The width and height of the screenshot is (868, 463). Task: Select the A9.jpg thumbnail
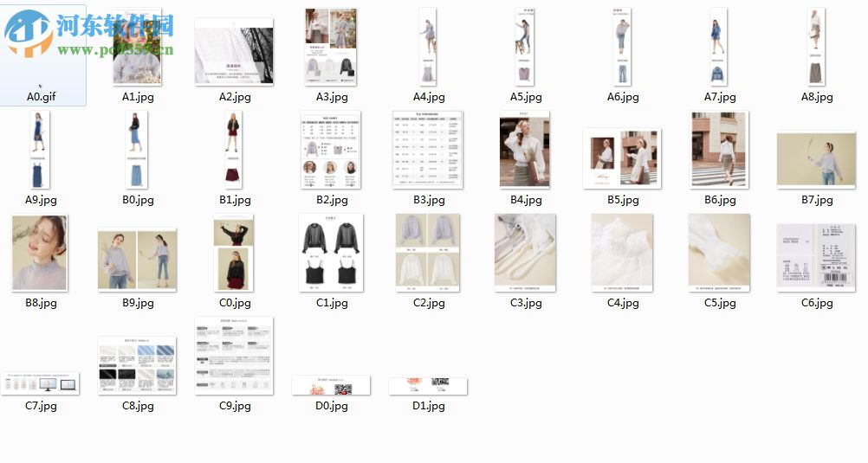click(40, 150)
